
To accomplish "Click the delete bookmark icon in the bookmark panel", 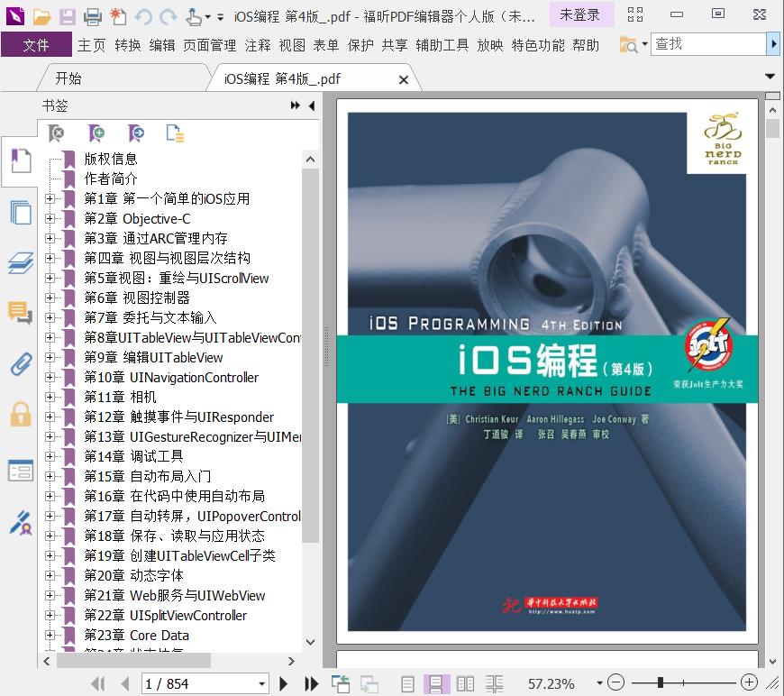I will [57, 133].
